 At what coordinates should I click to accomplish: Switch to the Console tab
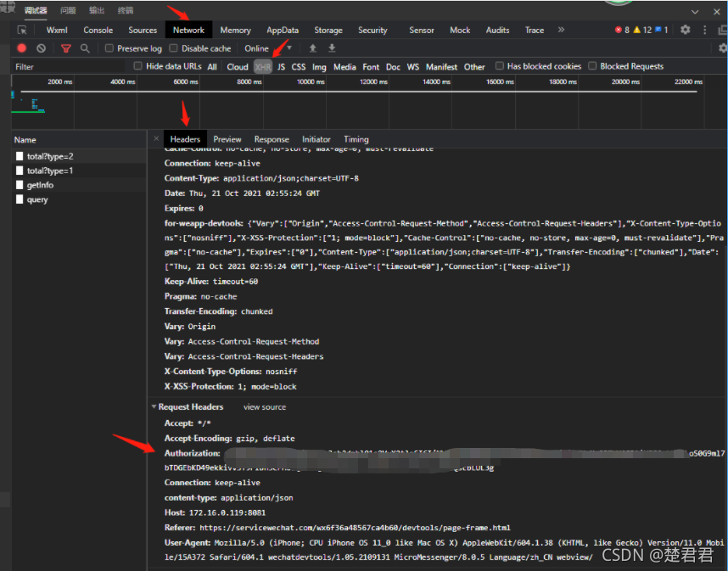(x=98, y=31)
